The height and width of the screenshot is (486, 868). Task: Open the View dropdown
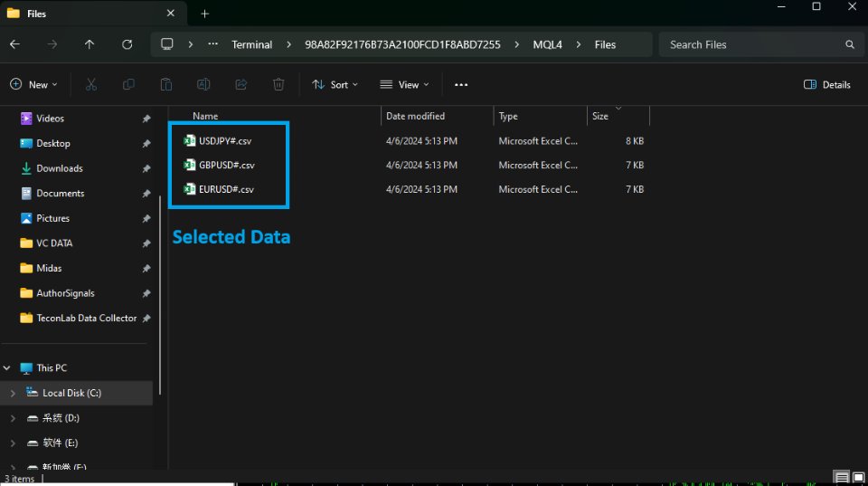(x=405, y=85)
